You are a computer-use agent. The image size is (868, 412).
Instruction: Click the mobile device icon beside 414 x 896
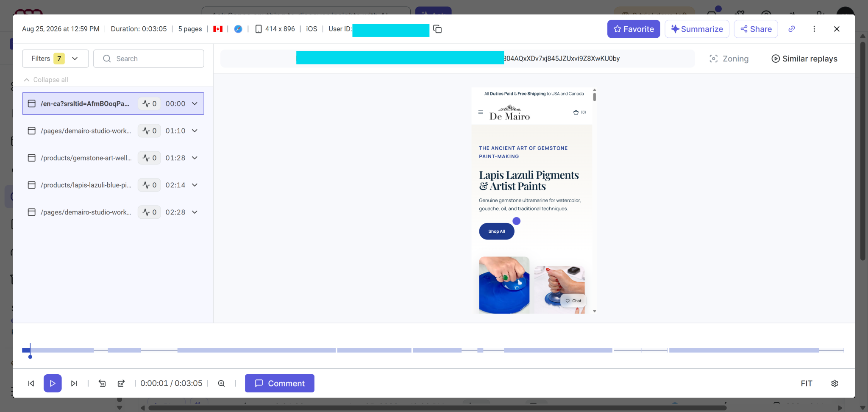click(x=258, y=29)
